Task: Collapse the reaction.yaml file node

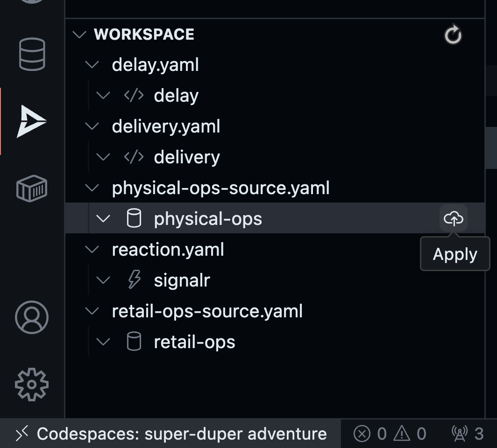Action: point(92,249)
